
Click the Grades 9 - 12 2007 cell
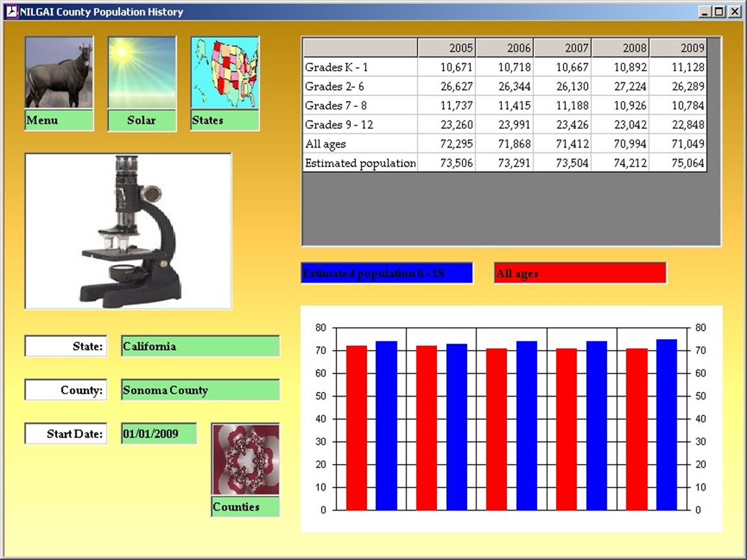[x=562, y=125]
